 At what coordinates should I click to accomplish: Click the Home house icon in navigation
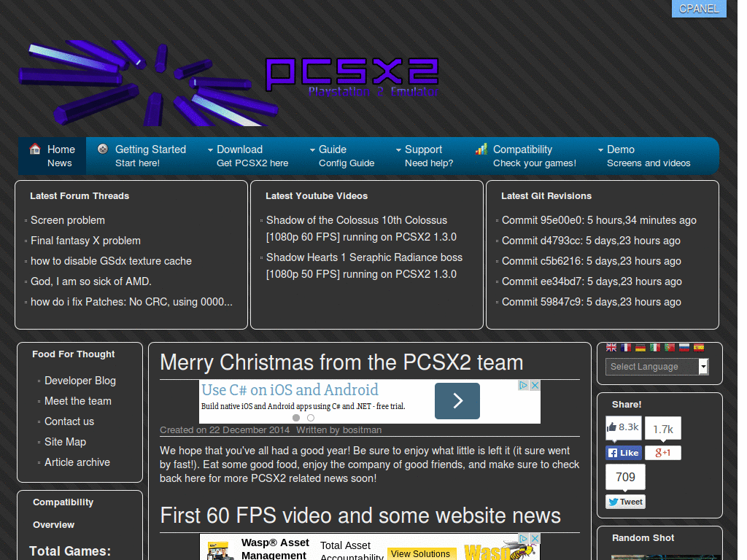click(34, 149)
